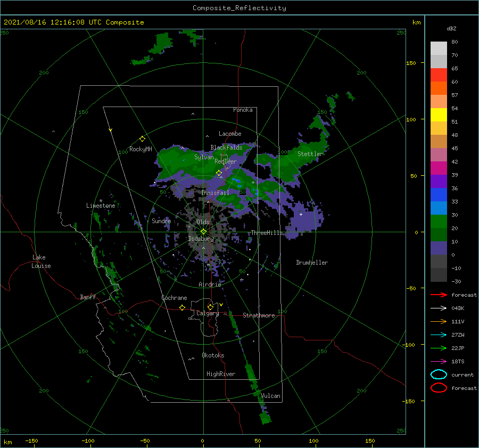Screen dimensions: 479x448
Task: Click the Okotoks label
Action: tap(213, 355)
